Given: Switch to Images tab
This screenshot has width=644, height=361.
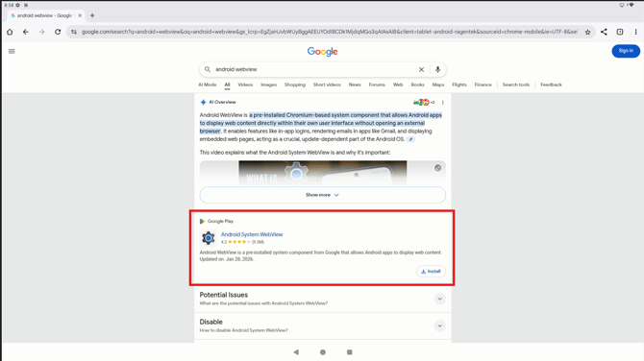Looking at the screenshot, I should click(268, 84).
